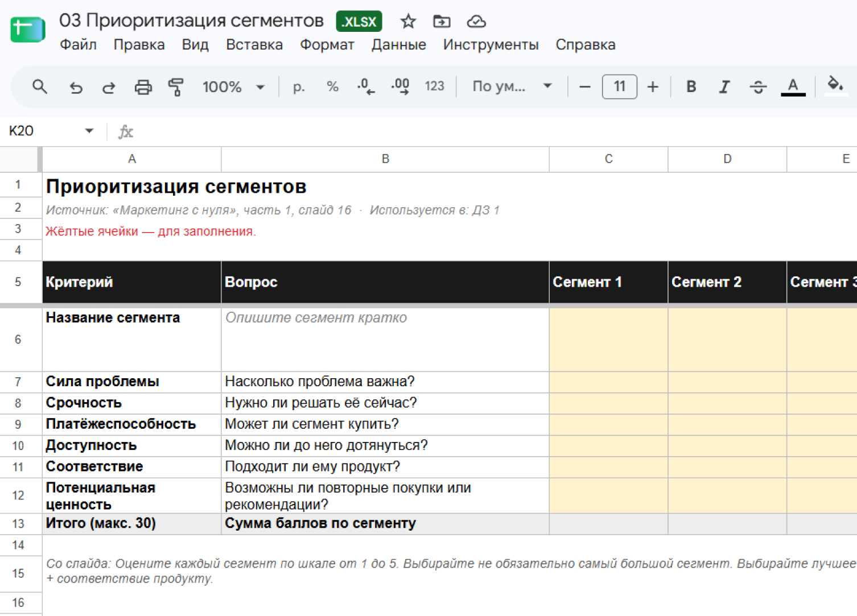The height and width of the screenshot is (616, 857).
Task: Increase decimal places
Action: (400, 87)
